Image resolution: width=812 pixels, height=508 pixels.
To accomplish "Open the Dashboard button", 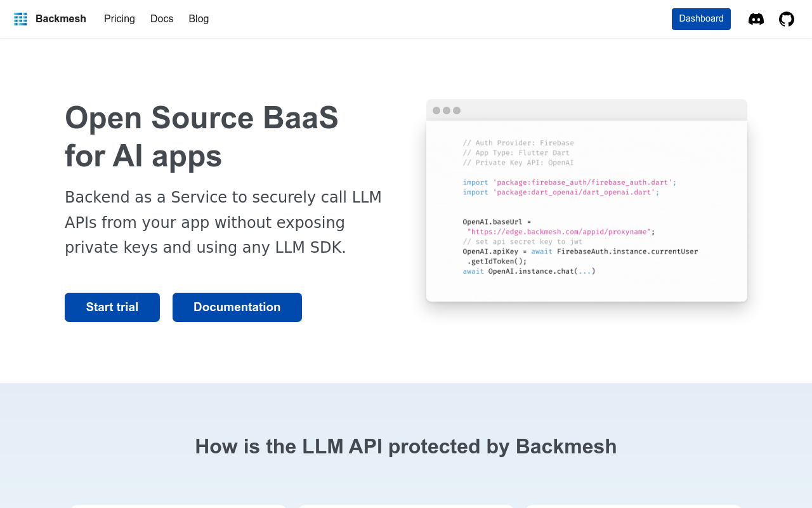I will 701,19.
